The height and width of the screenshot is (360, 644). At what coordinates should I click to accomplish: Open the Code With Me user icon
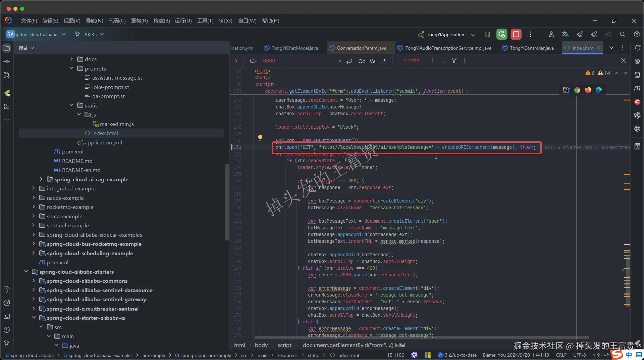551,34
